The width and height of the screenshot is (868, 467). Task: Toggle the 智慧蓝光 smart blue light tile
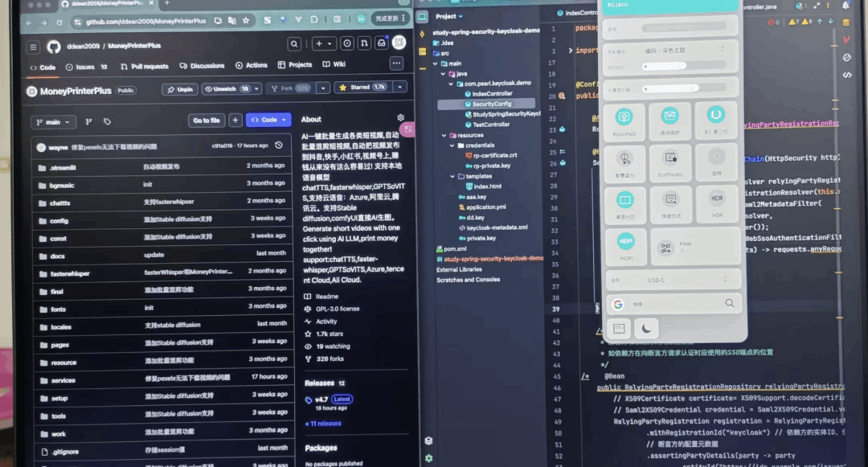point(624,162)
